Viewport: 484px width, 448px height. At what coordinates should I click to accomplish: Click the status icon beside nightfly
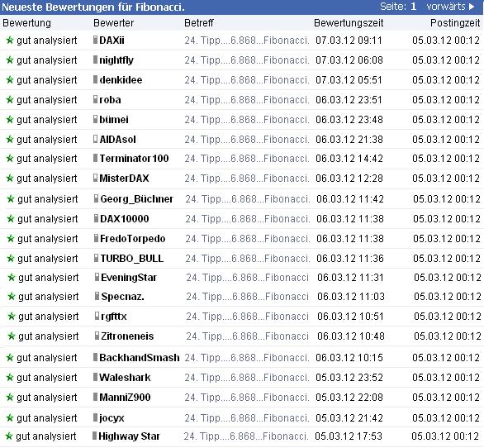coord(95,60)
